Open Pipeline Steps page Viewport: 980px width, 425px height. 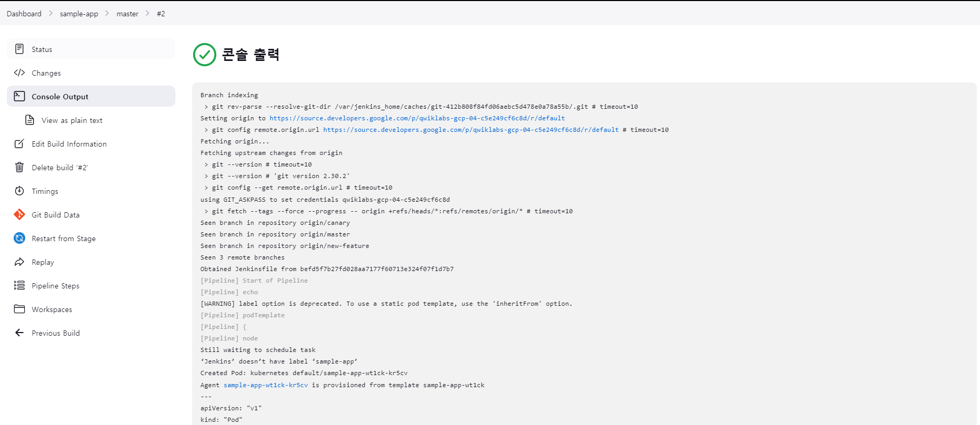pos(91,285)
